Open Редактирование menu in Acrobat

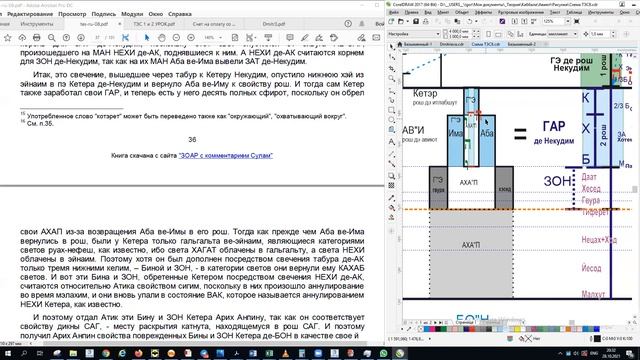point(30,14)
